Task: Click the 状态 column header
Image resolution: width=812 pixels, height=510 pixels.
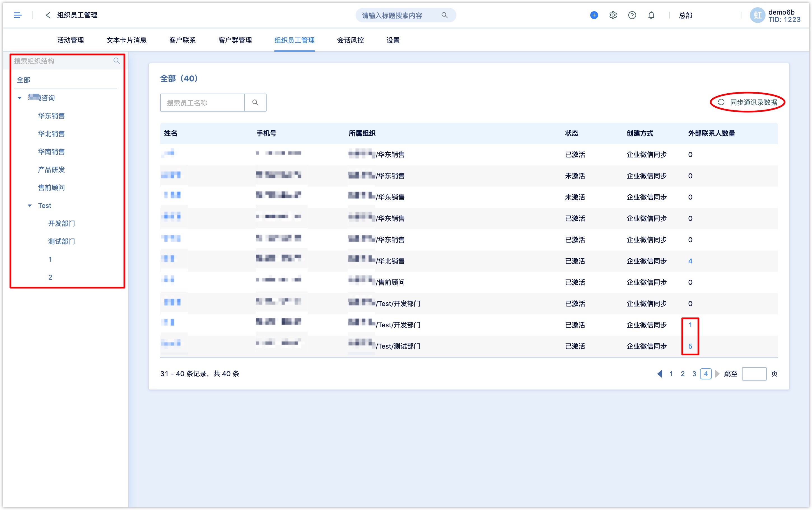Action: (571, 133)
